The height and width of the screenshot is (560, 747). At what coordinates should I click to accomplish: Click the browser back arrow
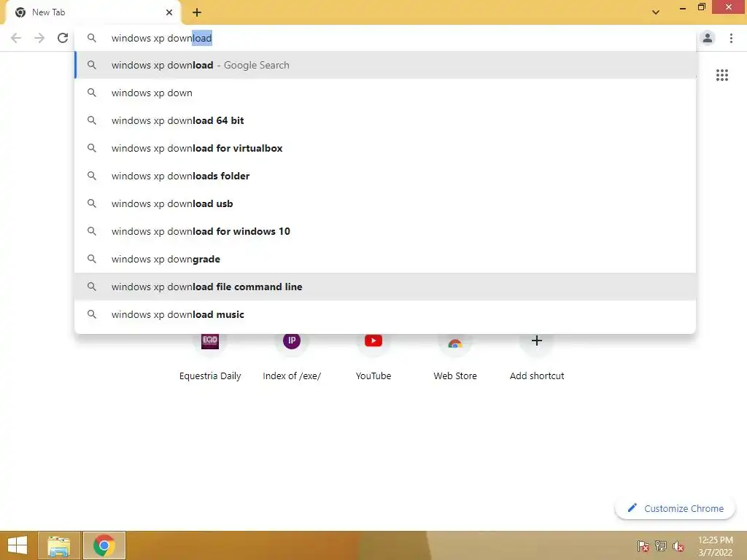click(16, 38)
